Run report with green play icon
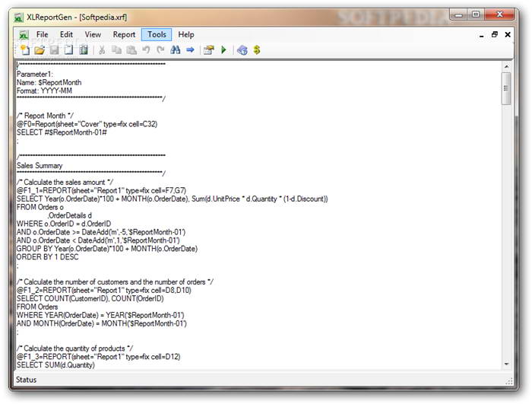This screenshot has width=532, height=404. click(x=223, y=50)
